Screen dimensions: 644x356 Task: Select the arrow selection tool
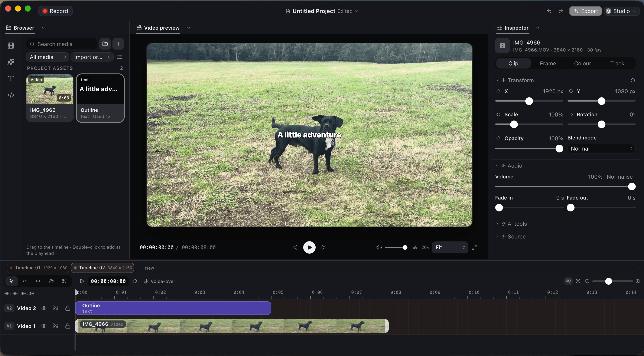point(12,281)
